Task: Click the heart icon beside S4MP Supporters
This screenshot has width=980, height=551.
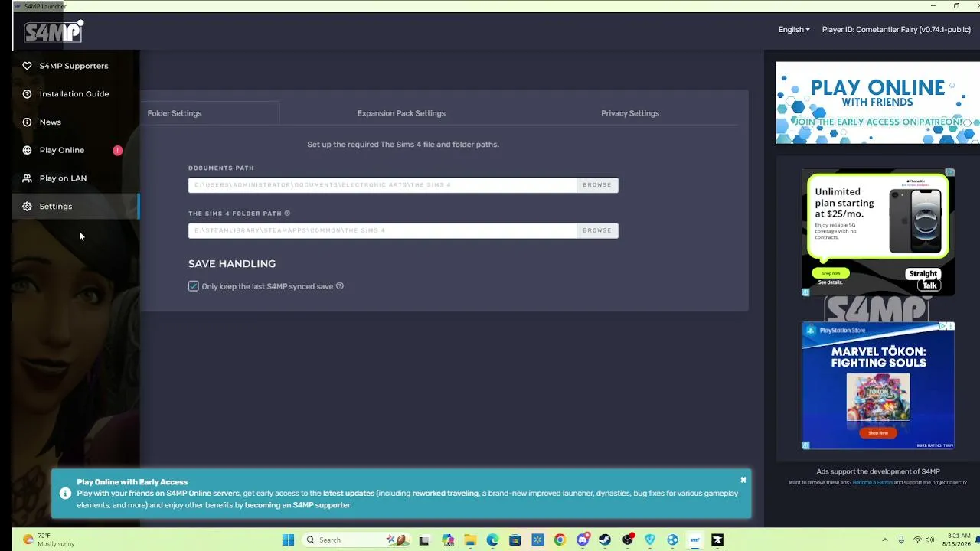Action: (27, 66)
